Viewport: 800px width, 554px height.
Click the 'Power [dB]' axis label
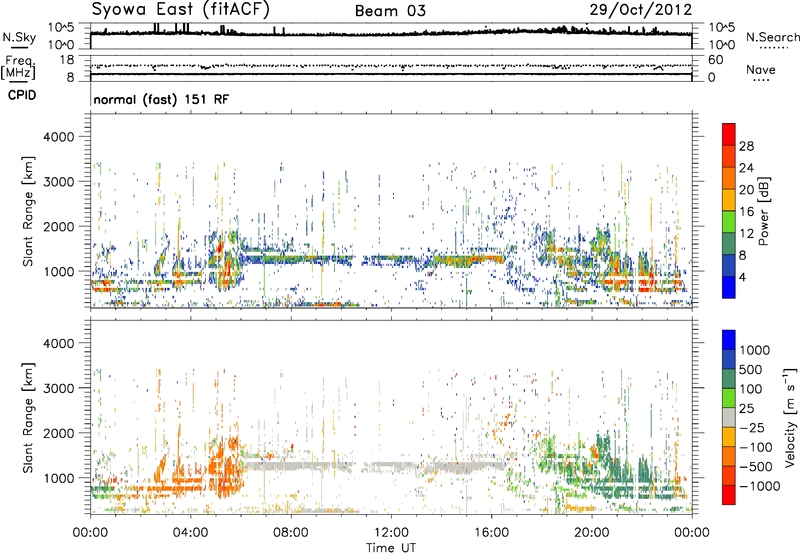point(764,211)
